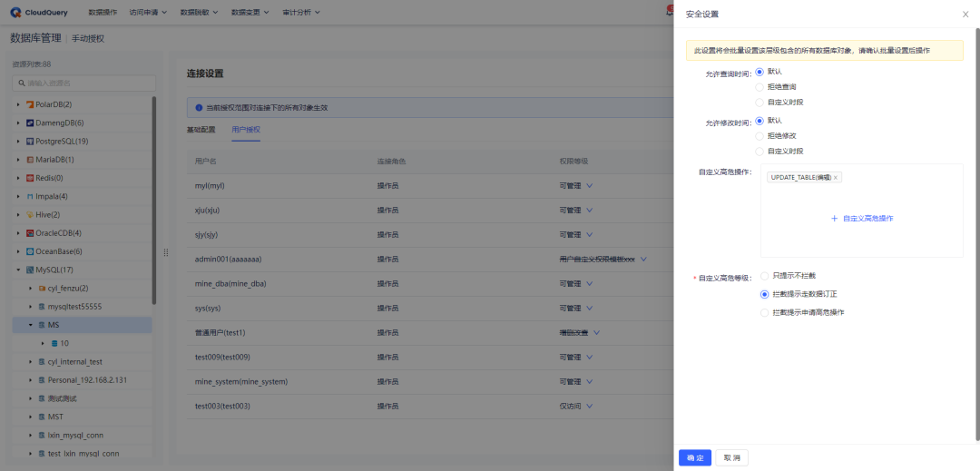Click the 资源名 search input field
This screenshot has height=471, width=980.
83,83
